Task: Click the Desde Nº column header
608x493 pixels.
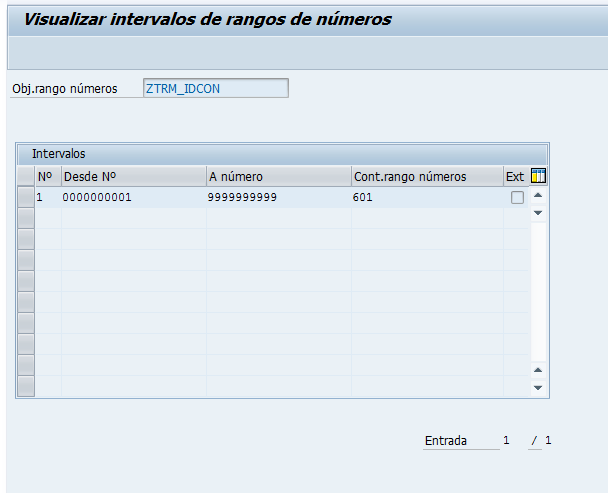Action: pos(133,177)
